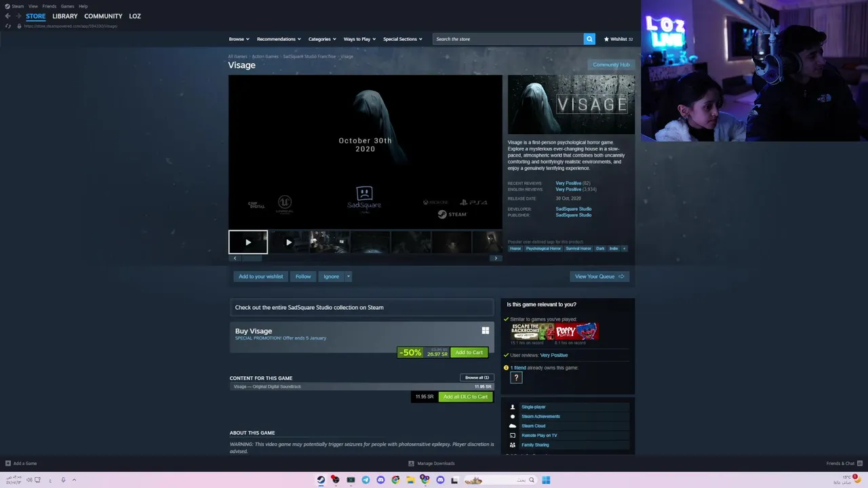
Task: Click the Visage header capsule image
Action: click(572, 104)
